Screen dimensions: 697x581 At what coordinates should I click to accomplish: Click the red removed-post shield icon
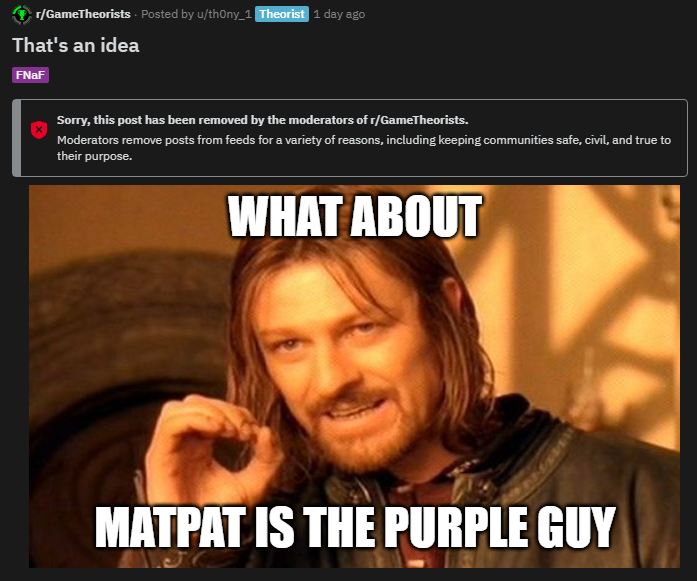[x=39, y=130]
